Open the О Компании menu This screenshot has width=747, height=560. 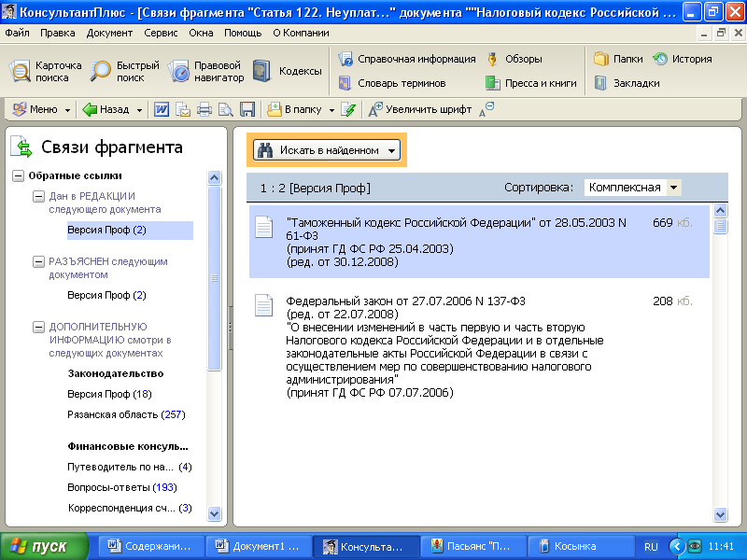(x=301, y=33)
